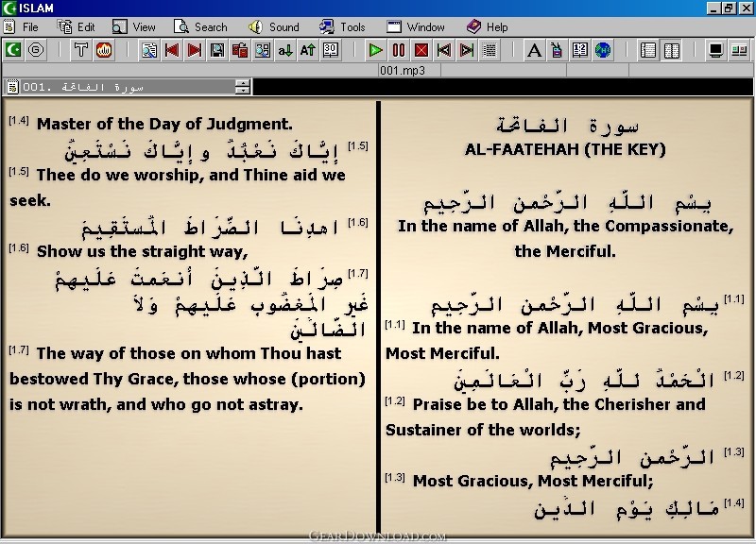Click Arabic verse marked [1.4]
756x544 pixels.
(x=626, y=508)
